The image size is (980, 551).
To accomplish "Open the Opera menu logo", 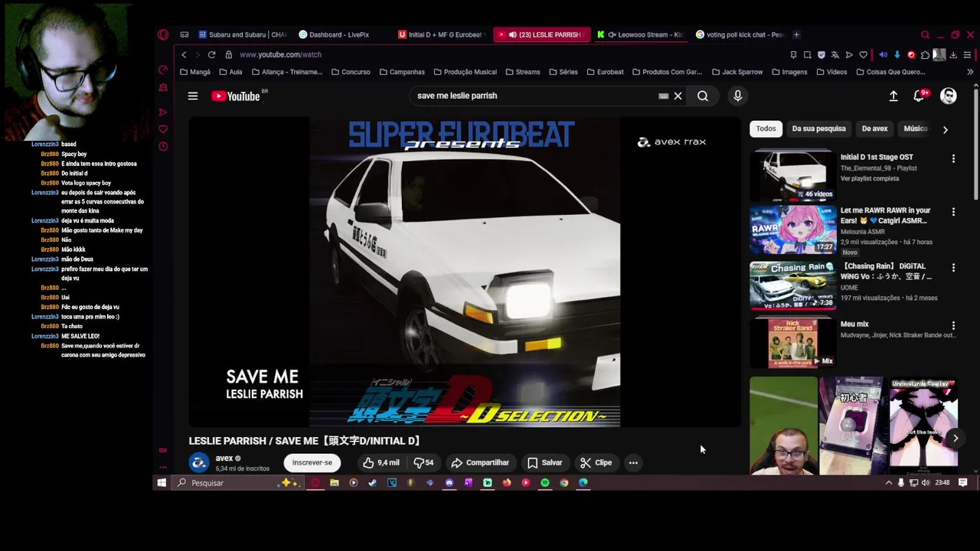I will [x=163, y=34].
